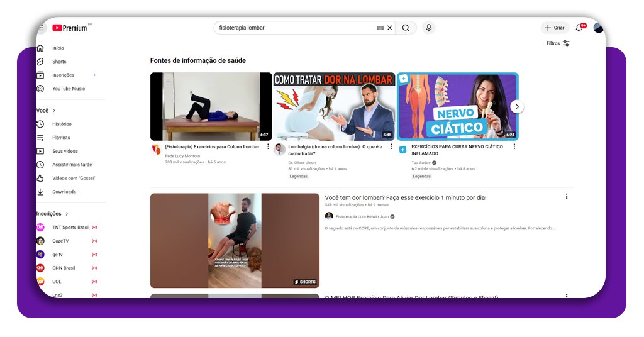Click Tua Saúde channel avatar

point(403,150)
